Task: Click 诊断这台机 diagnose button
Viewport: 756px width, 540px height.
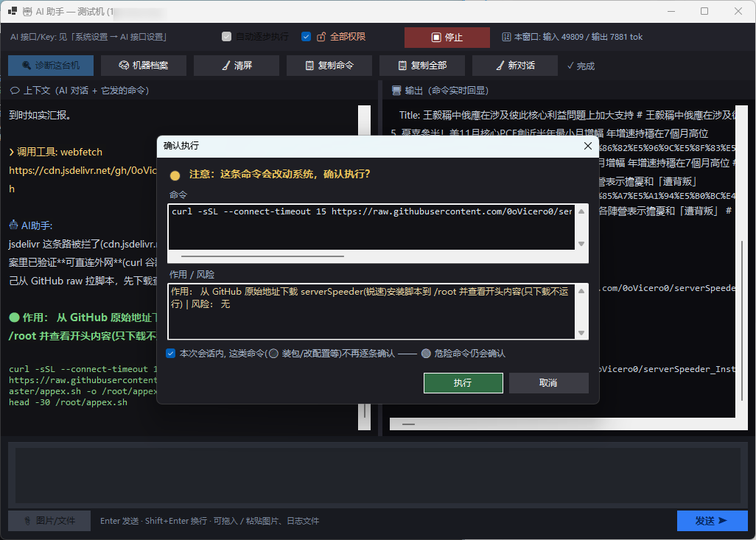Action: click(51, 65)
